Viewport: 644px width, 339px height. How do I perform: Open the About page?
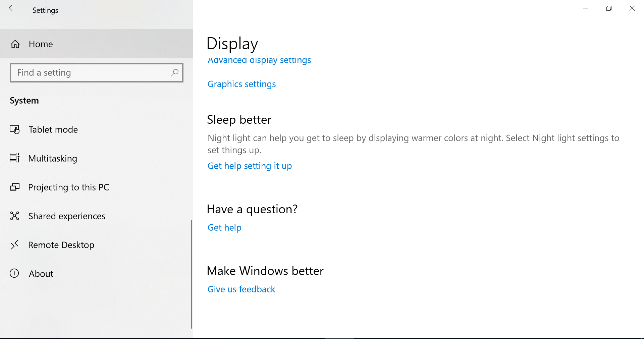97,274
